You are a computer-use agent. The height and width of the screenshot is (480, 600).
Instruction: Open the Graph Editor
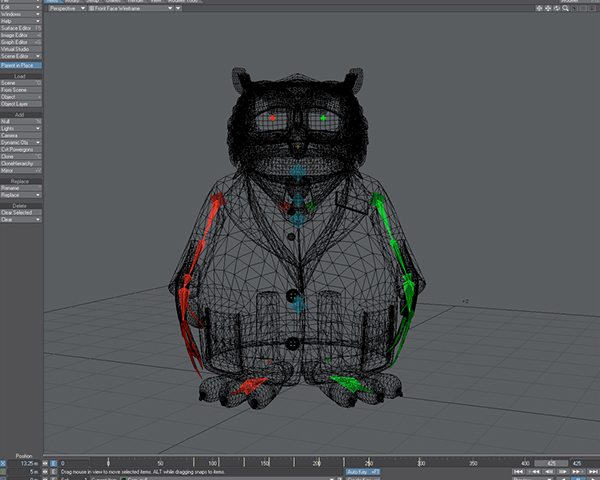point(21,42)
